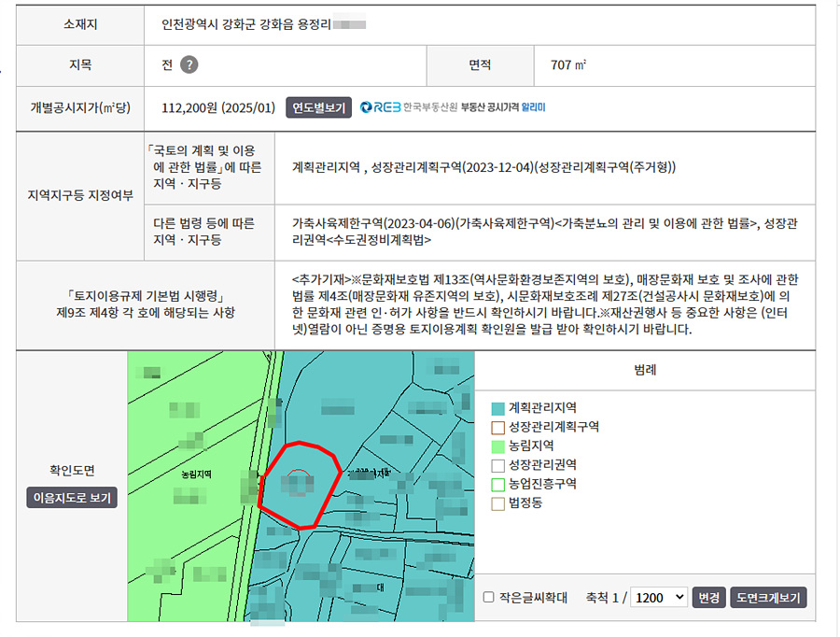Open the 축척 scale dropdown showing 1200
Screen dimensions: 840x637
pos(659,598)
